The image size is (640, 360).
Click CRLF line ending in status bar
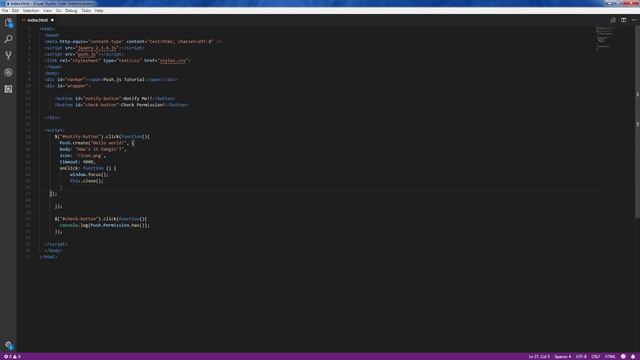[596, 356]
